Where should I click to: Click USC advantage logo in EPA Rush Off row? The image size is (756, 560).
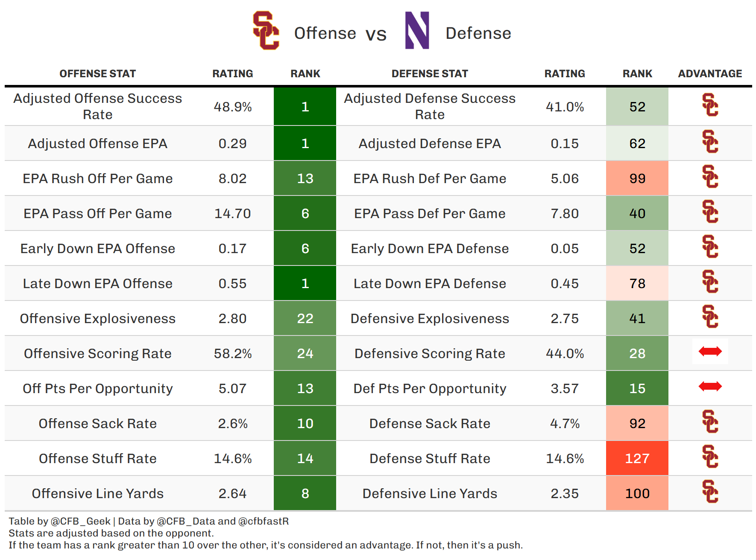[710, 177]
